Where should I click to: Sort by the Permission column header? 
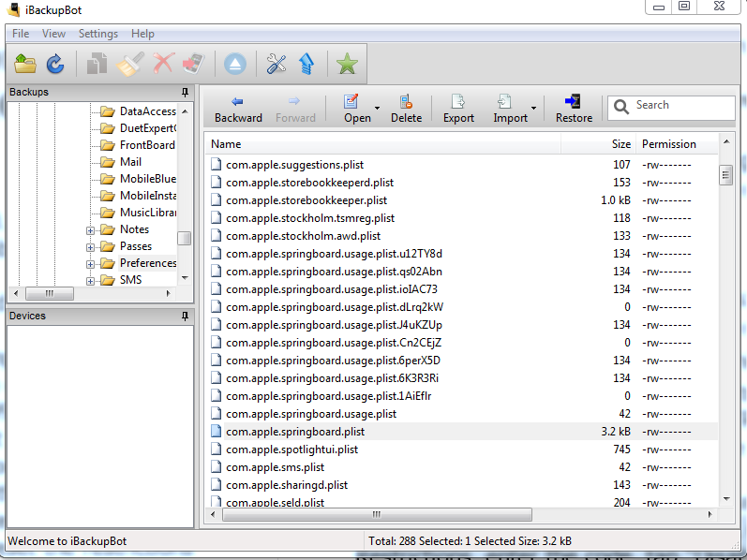tap(676, 144)
